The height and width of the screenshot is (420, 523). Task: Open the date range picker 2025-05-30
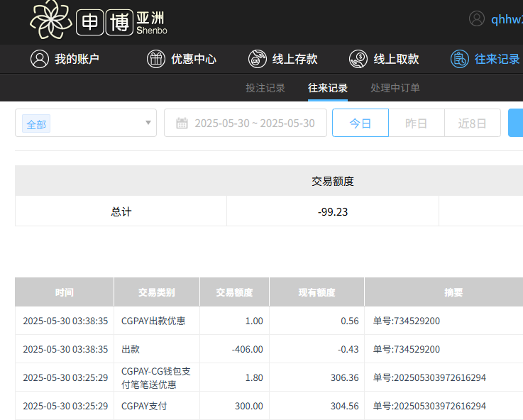coord(254,123)
